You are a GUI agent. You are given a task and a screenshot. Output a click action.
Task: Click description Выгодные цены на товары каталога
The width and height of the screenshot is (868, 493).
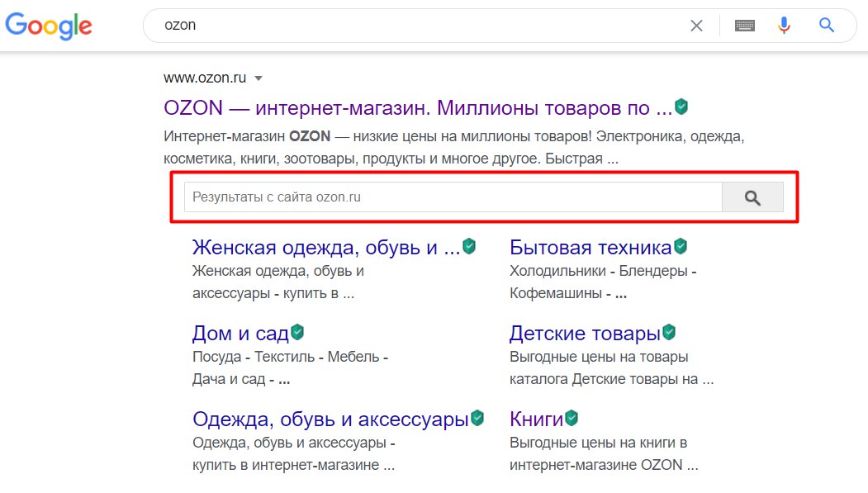[612, 368]
